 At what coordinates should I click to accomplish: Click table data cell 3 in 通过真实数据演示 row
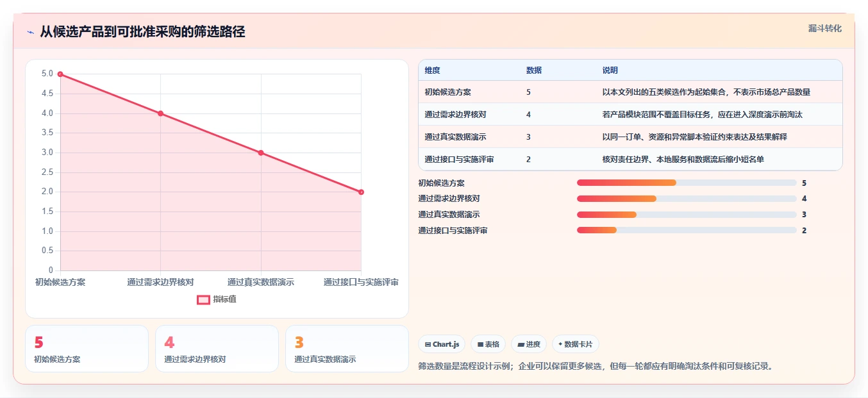[x=528, y=137]
